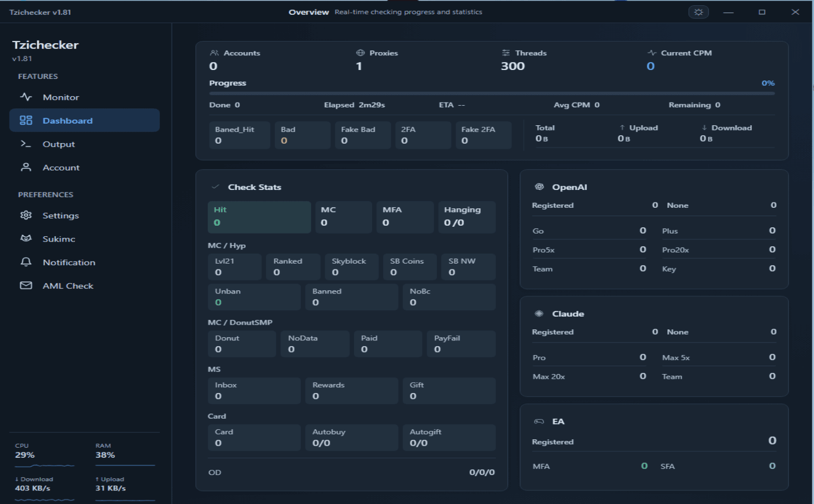This screenshot has width=814, height=504.
Task: Click the AML Check envelope icon
Action: (x=26, y=285)
